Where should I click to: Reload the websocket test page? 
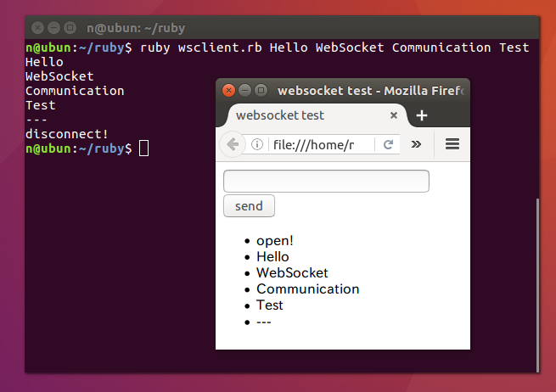click(x=388, y=144)
